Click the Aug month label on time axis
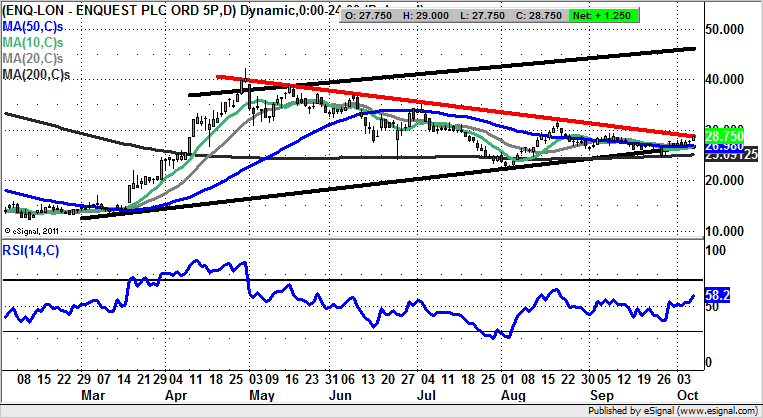The image size is (763, 418). pos(512,396)
